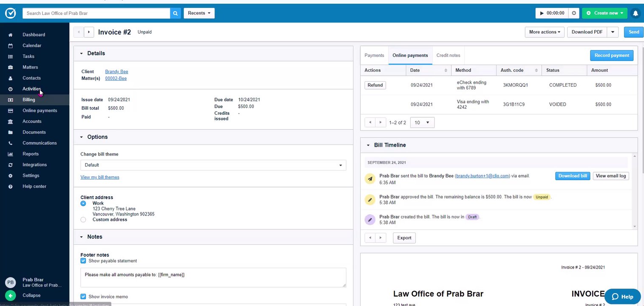Refund the eCheck ending with 6789
This screenshot has height=306, width=644.
[375, 85]
